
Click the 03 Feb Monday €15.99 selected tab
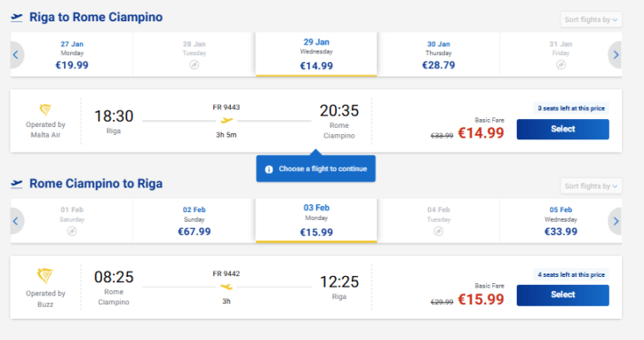[316, 220]
